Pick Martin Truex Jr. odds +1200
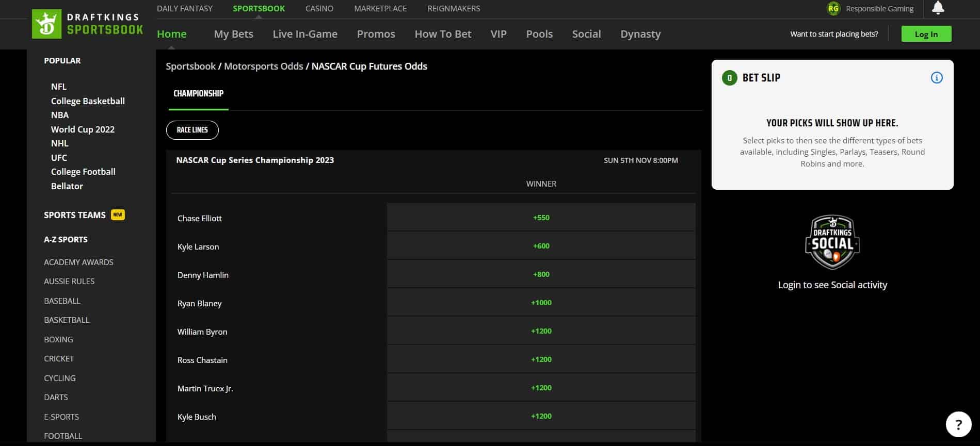This screenshot has width=980, height=446. coord(541,388)
